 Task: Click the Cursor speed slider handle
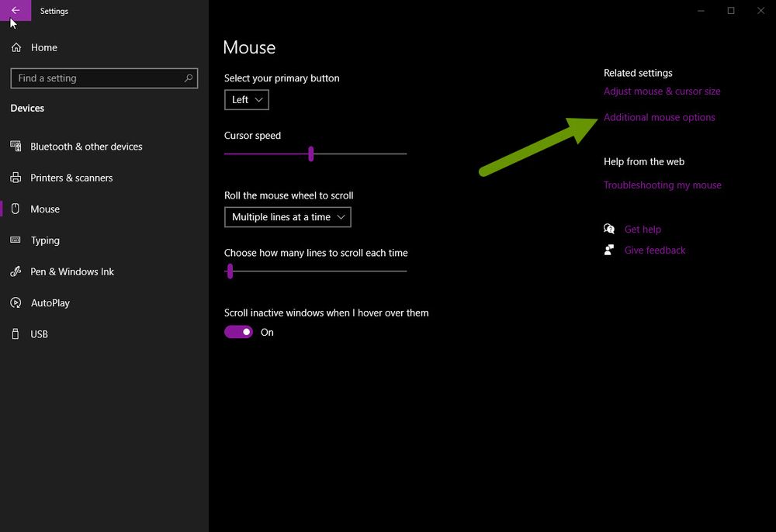click(x=312, y=154)
